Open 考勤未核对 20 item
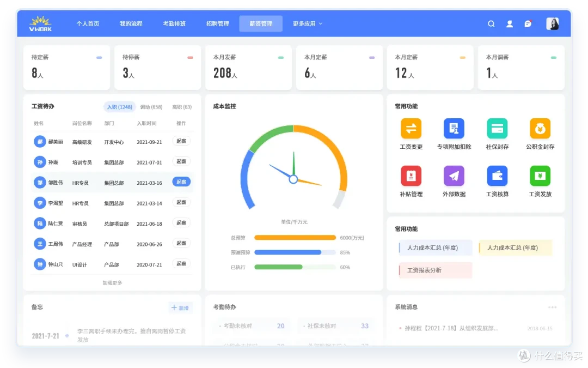This screenshot has height=368, width=588. [253, 326]
